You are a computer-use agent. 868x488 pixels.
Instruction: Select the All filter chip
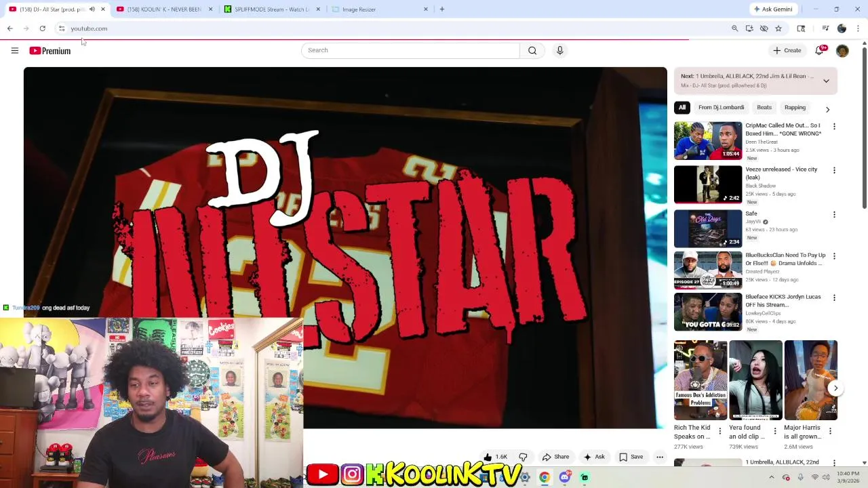pos(682,107)
